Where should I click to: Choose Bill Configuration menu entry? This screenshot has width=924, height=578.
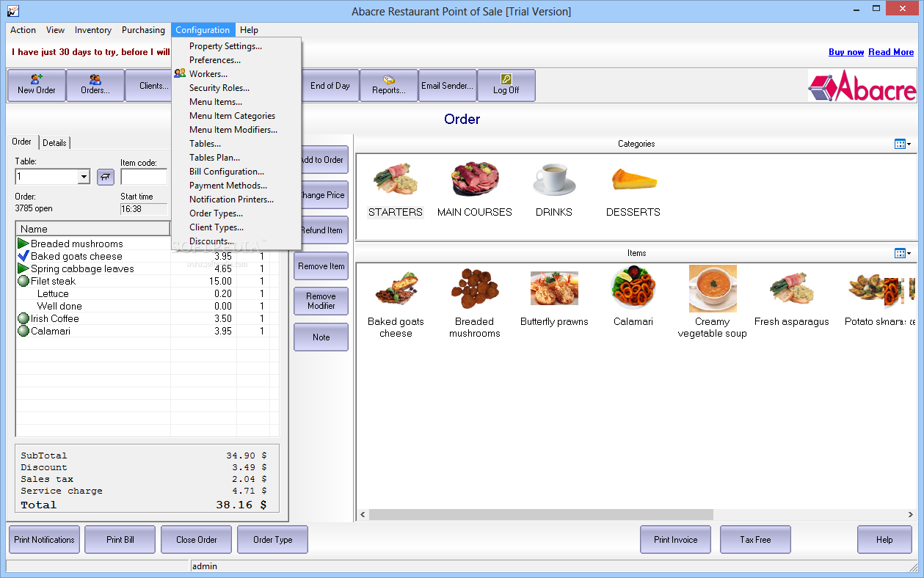[236, 172]
